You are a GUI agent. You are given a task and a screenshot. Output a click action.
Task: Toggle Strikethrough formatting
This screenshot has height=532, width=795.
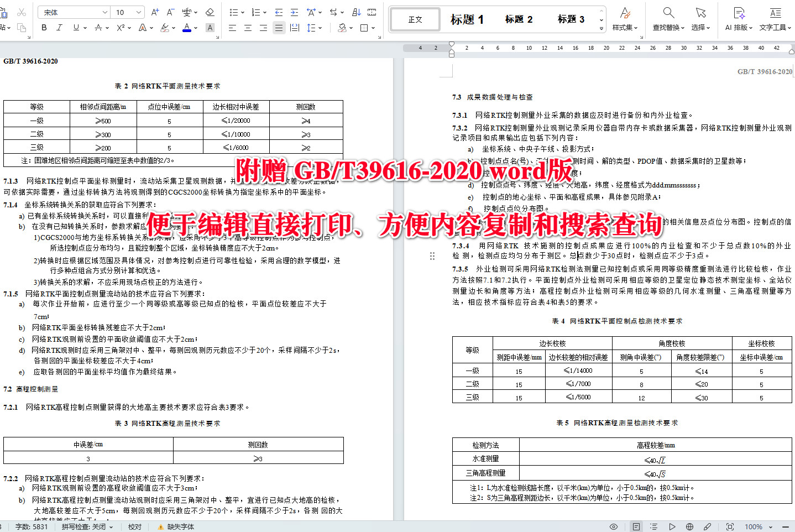[x=98, y=27]
